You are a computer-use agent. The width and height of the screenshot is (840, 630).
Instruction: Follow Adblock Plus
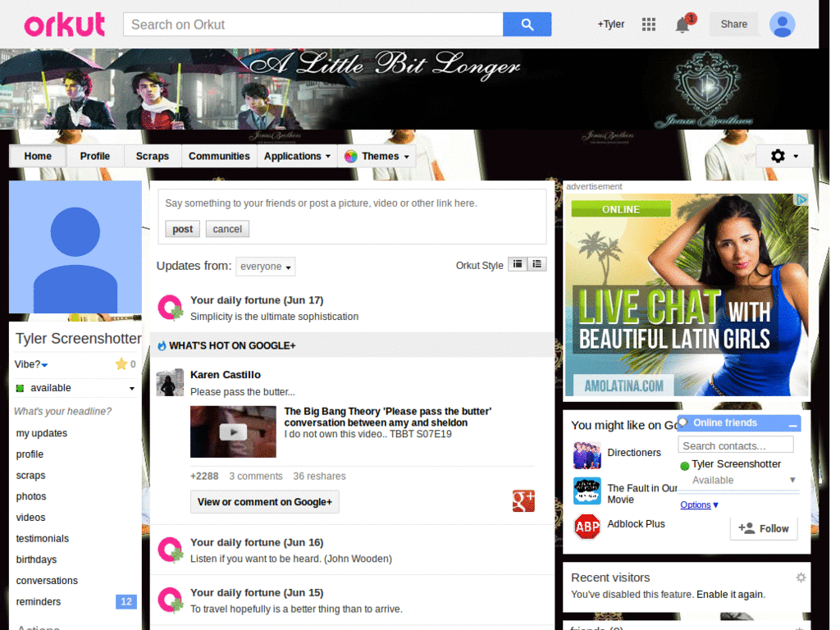point(764,529)
